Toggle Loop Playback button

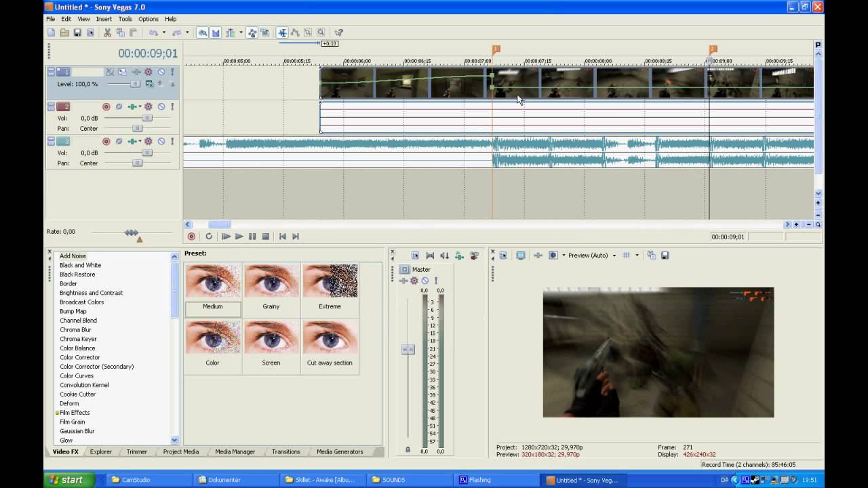pyautogui.click(x=209, y=237)
